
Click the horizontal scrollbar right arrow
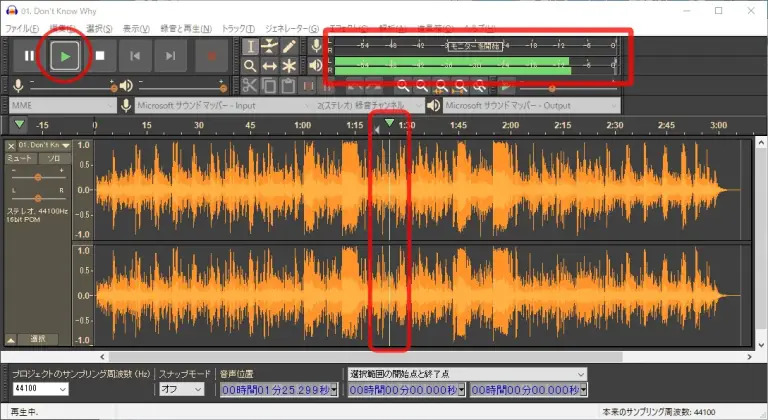(749, 357)
